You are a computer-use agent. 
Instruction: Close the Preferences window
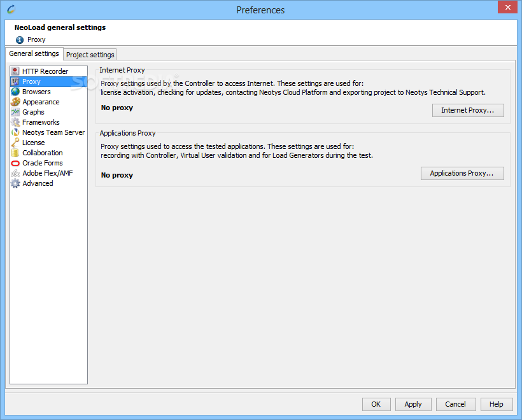point(508,7)
